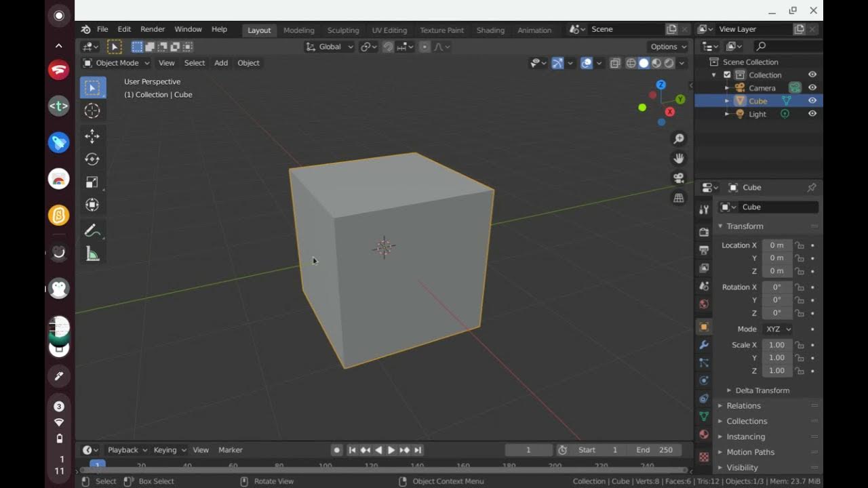Switch orthographic/perspective grid icon
868x488 pixels.
click(x=678, y=198)
